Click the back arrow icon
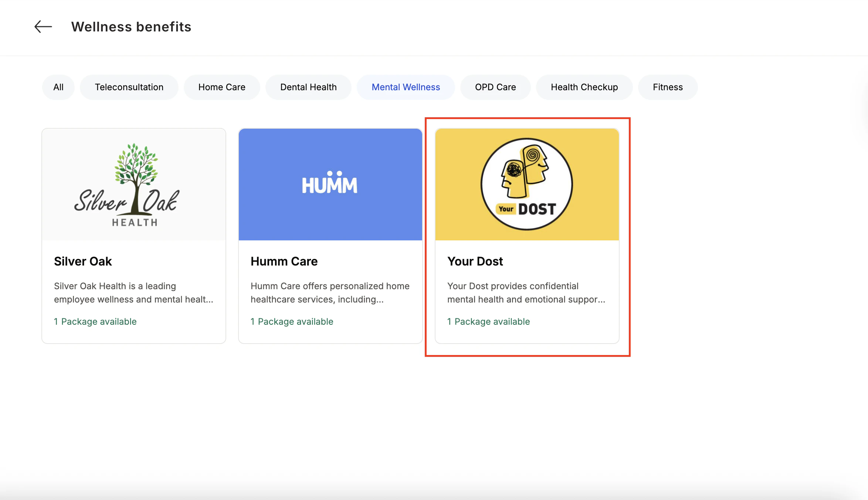This screenshot has height=500, width=868. tap(43, 27)
